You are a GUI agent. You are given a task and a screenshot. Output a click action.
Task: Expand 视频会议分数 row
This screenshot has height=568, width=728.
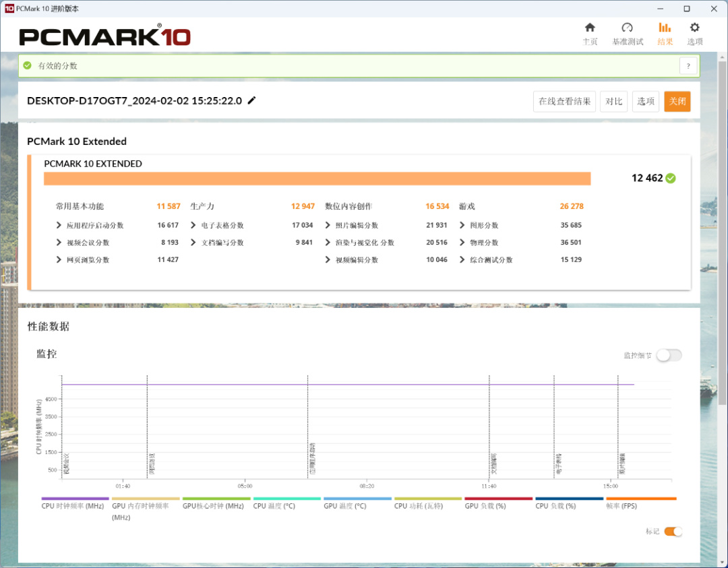pyautogui.click(x=59, y=243)
